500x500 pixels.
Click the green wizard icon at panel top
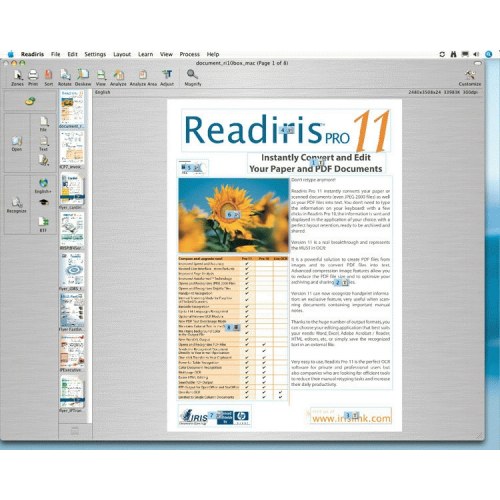click(x=30, y=101)
